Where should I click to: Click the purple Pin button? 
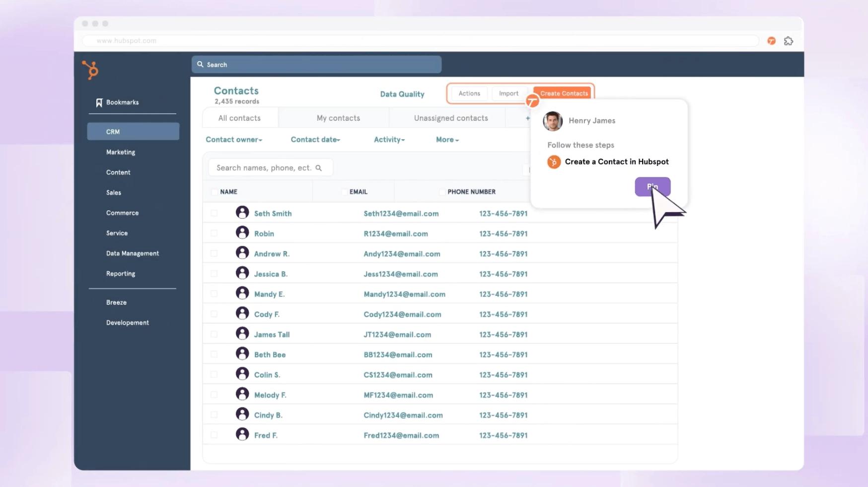pyautogui.click(x=652, y=187)
